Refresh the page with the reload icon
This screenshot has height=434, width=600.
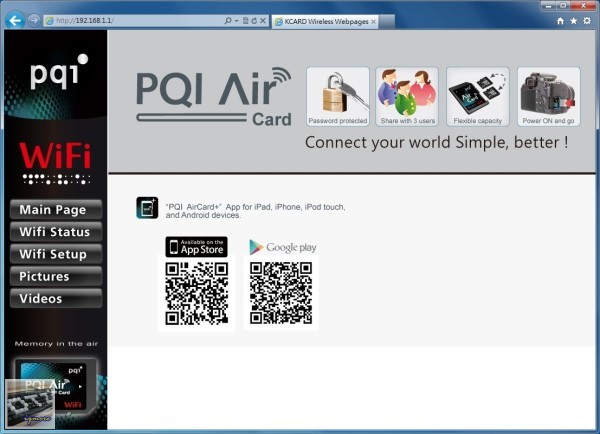pos(254,21)
